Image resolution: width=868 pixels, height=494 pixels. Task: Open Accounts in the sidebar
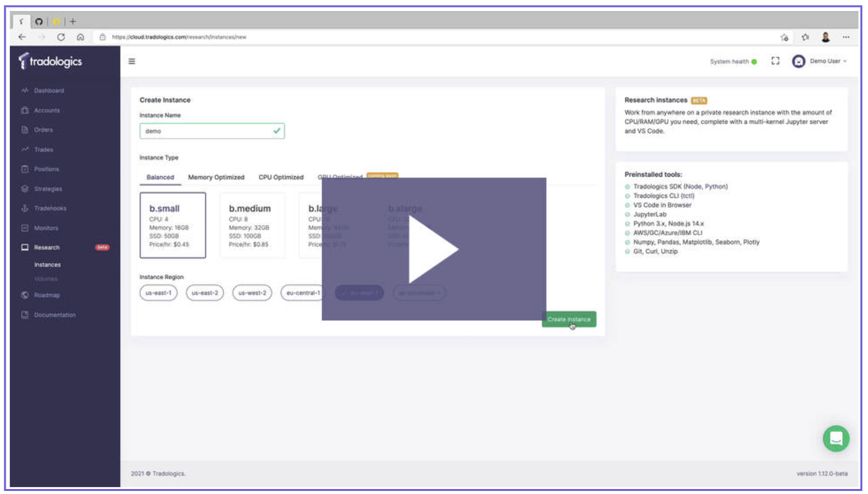[47, 111]
